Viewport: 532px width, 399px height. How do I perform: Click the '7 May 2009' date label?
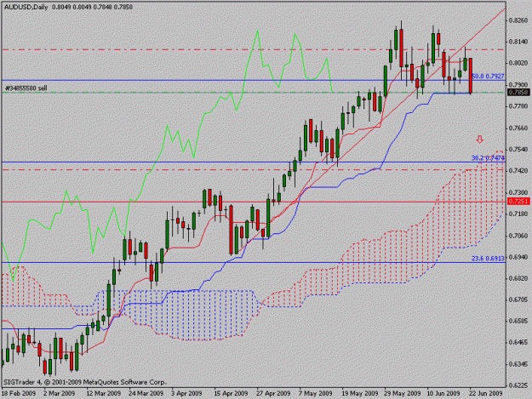pos(316,394)
